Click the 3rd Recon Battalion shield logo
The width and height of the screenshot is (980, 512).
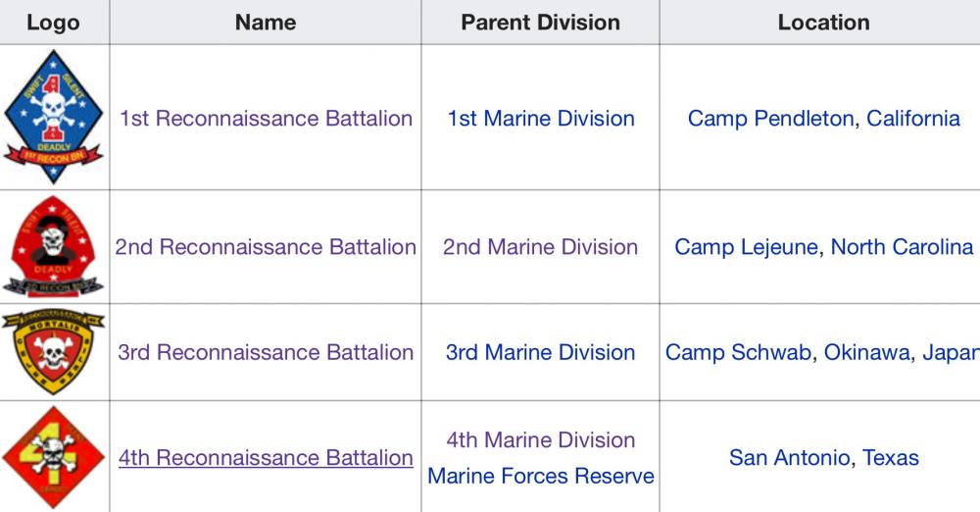54,352
